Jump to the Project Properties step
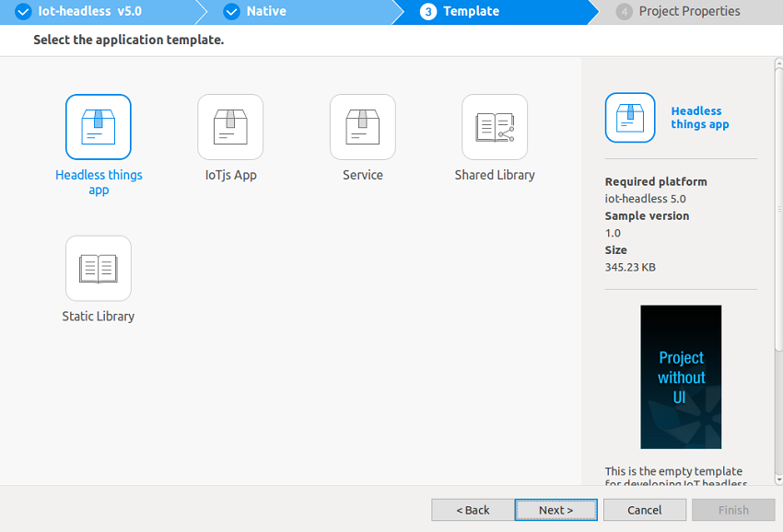This screenshot has width=783, height=532. [689, 12]
